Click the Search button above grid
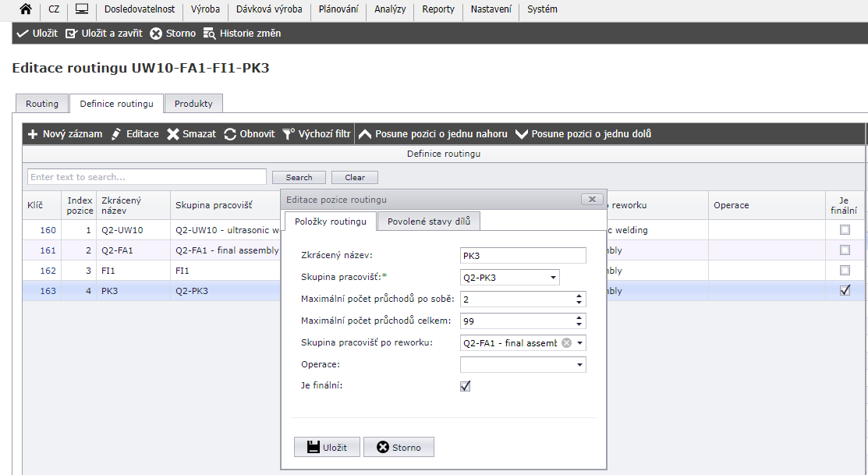The image size is (868, 475). pyautogui.click(x=299, y=178)
